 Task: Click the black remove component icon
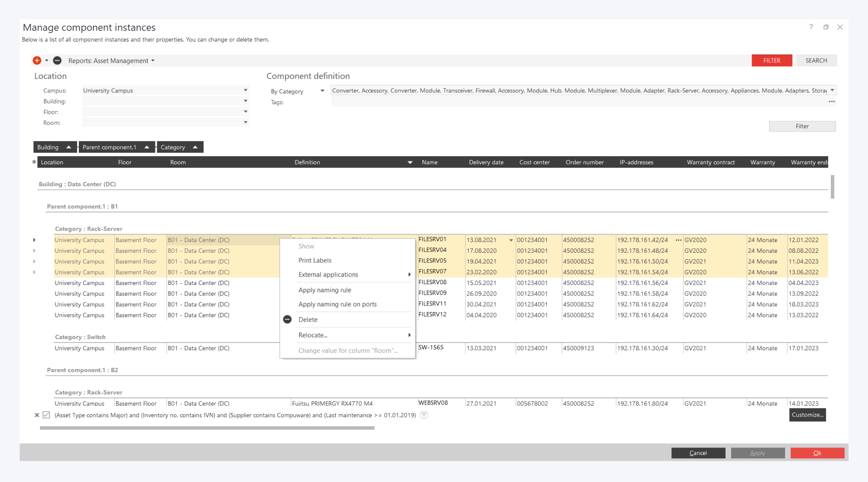pyautogui.click(x=57, y=61)
